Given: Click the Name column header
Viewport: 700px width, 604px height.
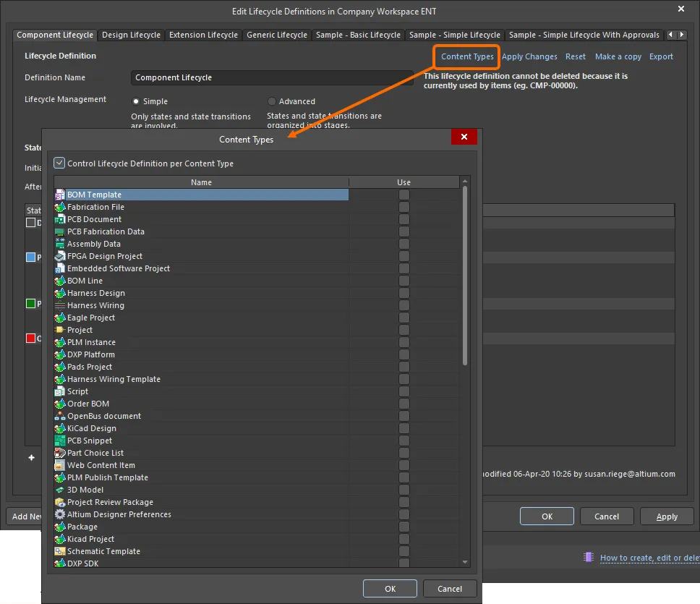Looking at the screenshot, I should tap(201, 182).
